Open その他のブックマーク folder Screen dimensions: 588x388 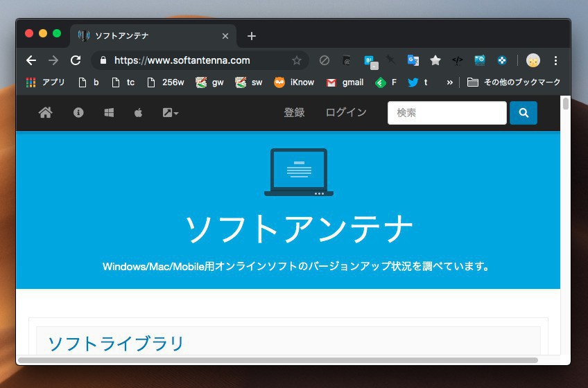[513, 82]
